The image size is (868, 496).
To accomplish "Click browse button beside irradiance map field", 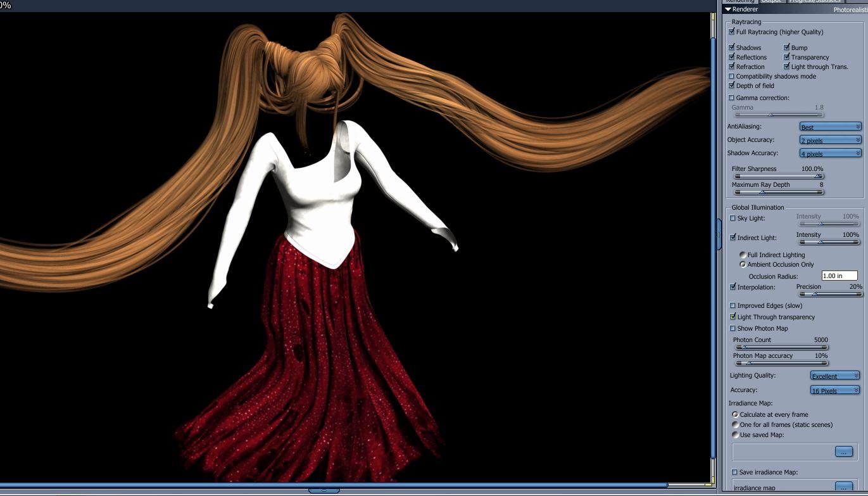I will click(843, 487).
